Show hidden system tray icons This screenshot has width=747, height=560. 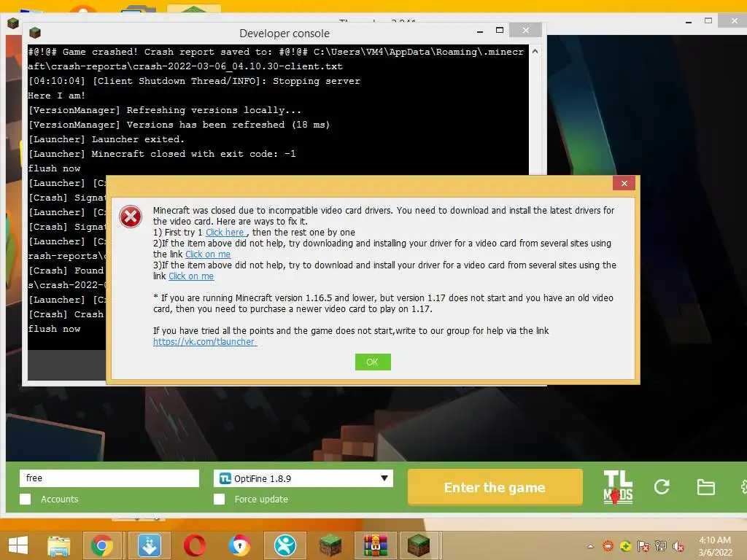pyautogui.click(x=590, y=546)
